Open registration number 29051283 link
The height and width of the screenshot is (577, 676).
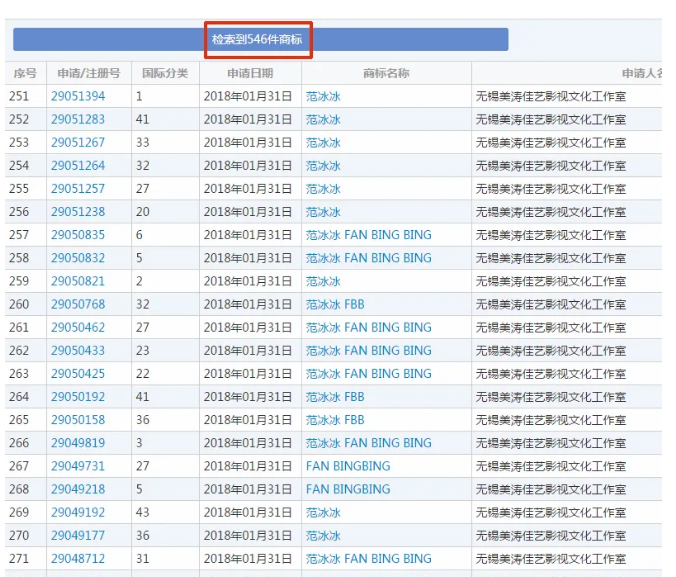coord(78,120)
